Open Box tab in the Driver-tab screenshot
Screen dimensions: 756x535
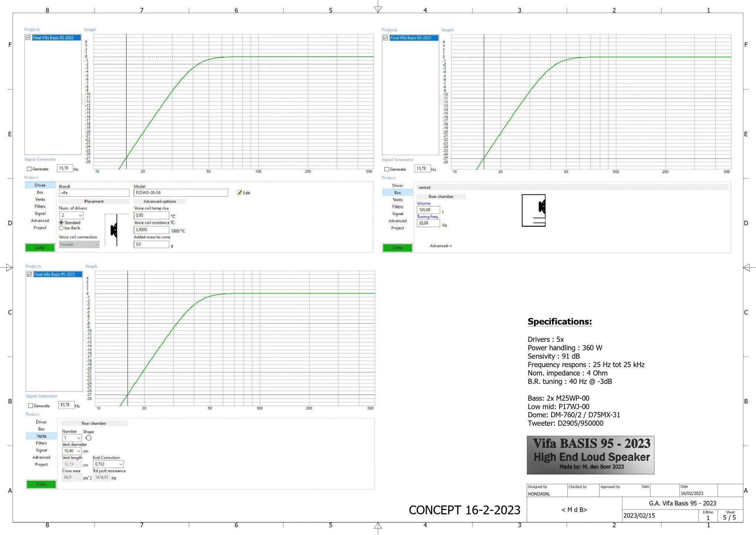tap(40, 192)
